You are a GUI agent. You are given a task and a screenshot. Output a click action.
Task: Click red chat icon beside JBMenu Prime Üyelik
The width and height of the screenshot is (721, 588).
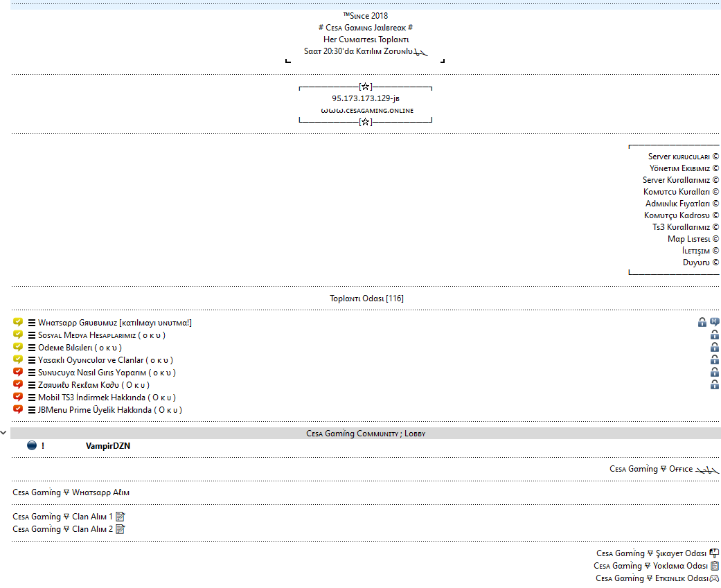point(18,409)
